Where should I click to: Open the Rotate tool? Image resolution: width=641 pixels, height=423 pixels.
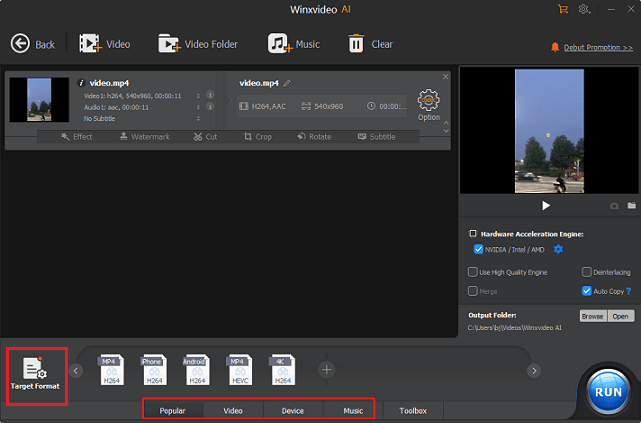(314, 137)
